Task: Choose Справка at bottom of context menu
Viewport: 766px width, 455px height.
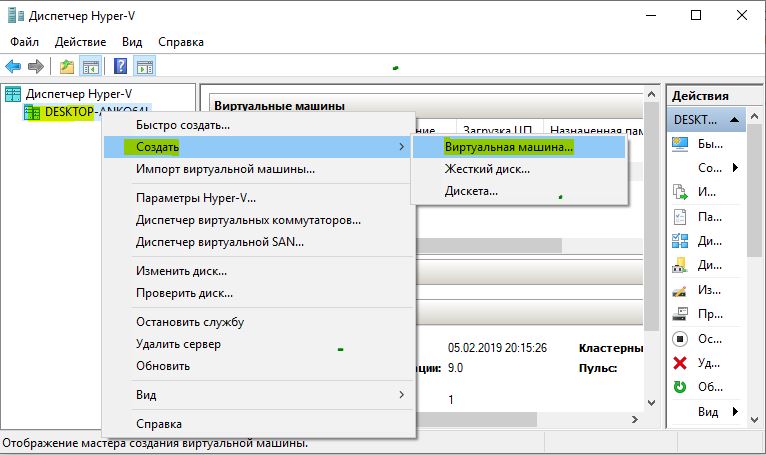Action: click(259, 424)
